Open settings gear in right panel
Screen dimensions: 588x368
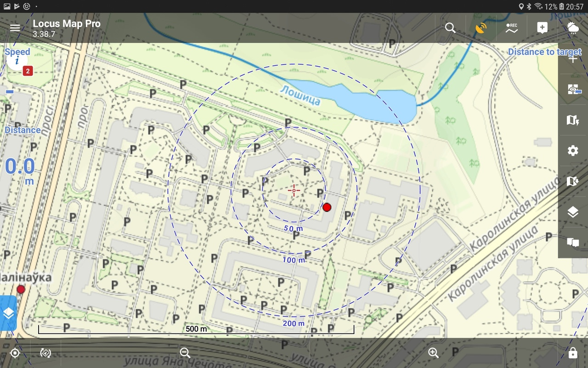(573, 151)
